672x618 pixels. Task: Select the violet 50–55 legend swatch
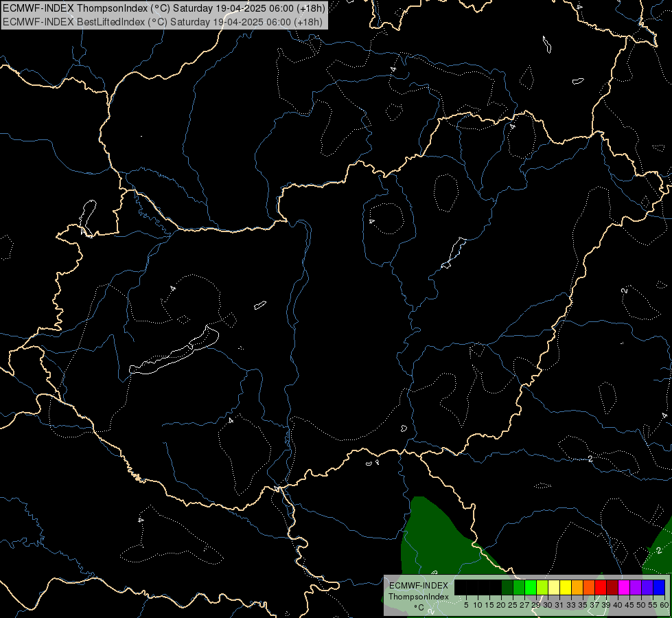point(647,587)
